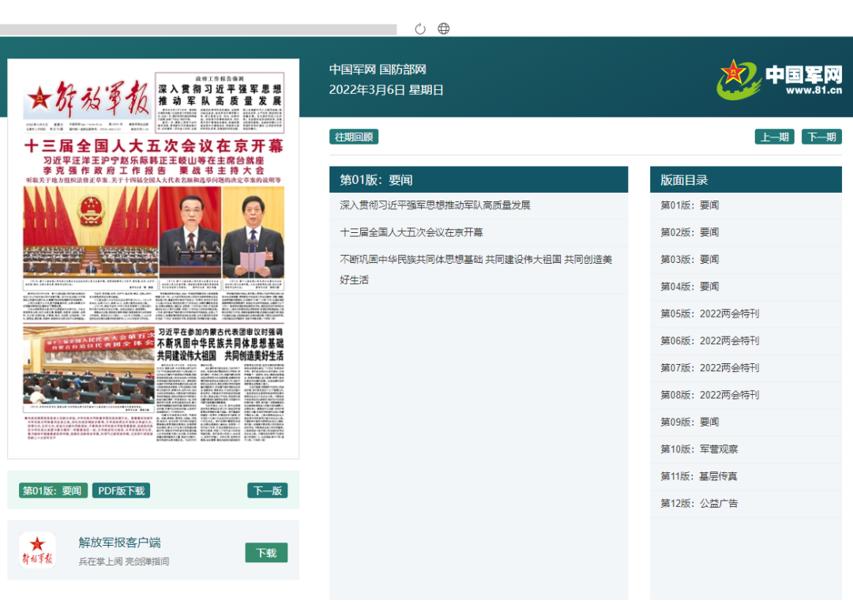
Task: Download the PDF版 of this page
Action: coord(121,490)
